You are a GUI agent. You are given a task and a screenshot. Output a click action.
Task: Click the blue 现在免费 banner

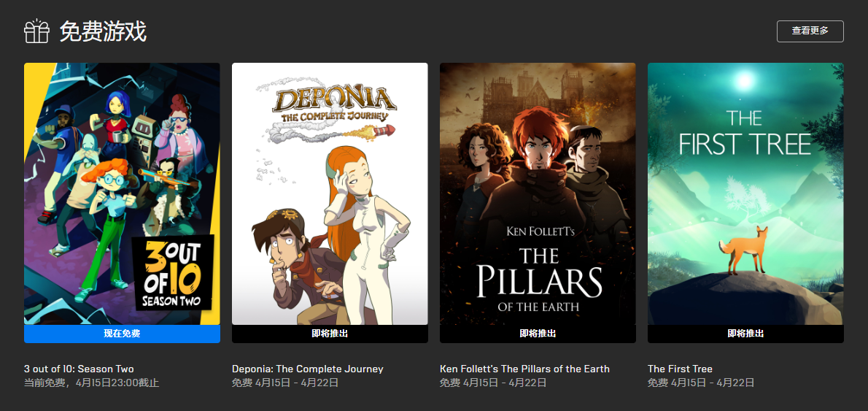[x=122, y=334]
